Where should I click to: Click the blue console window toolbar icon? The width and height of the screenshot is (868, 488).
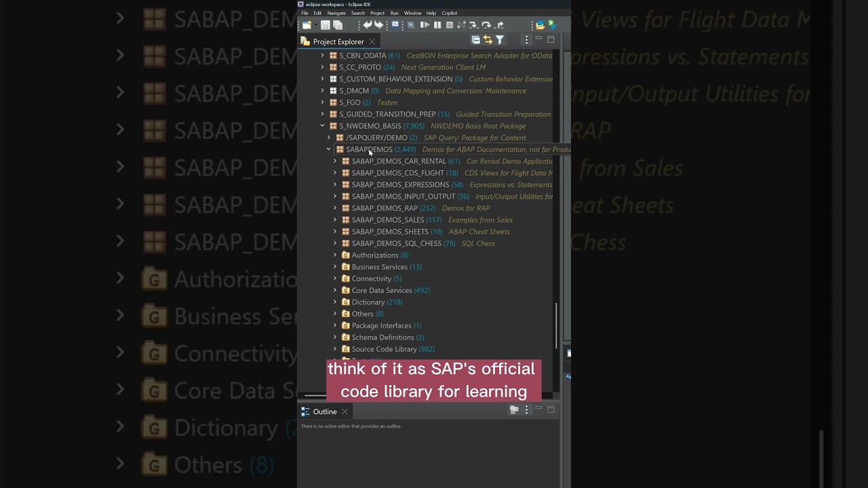395,24
